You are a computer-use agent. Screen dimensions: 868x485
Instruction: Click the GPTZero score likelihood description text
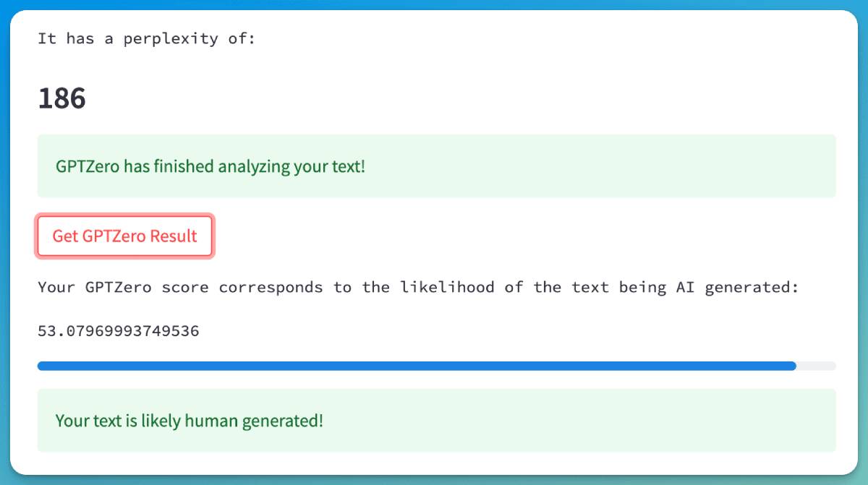(x=417, y=287)
